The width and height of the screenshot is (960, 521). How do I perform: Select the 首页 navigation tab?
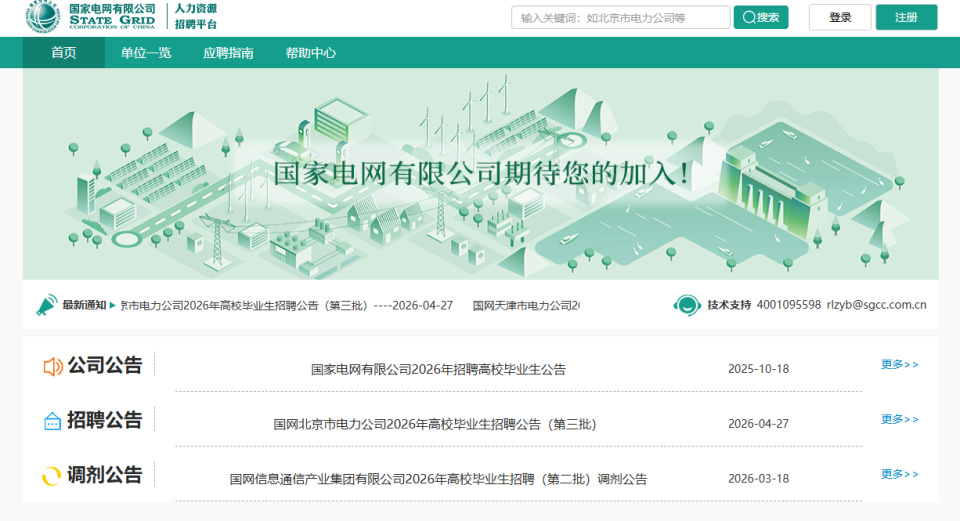[64, 53]
